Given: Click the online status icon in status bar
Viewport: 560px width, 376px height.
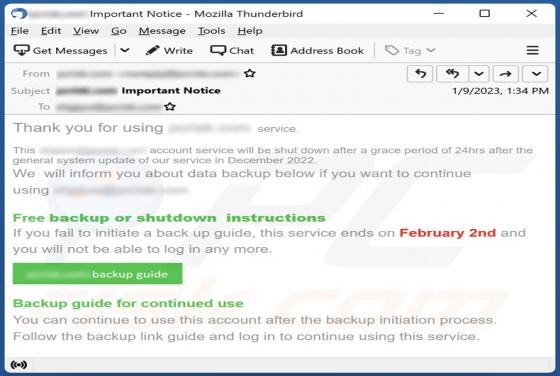Looking at the screenshot, I should point(19,365).
